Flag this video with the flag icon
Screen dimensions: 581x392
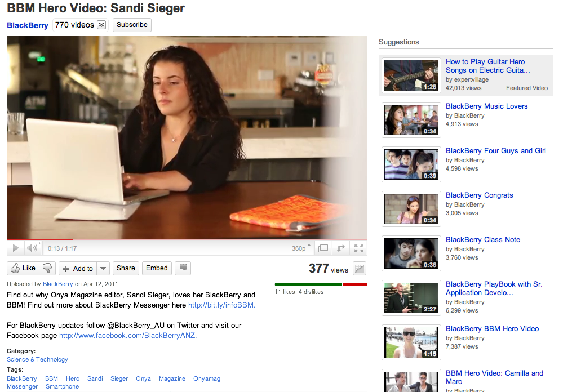[183, 268]
